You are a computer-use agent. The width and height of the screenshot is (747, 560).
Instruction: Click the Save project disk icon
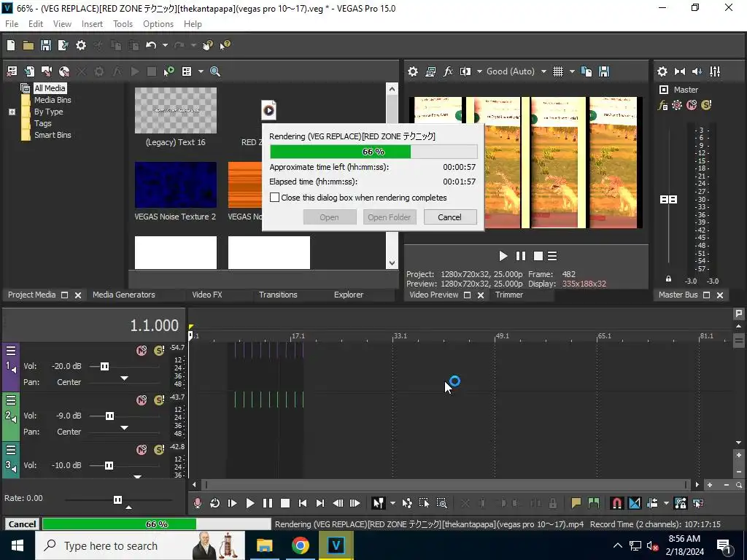tap(46, 45)
